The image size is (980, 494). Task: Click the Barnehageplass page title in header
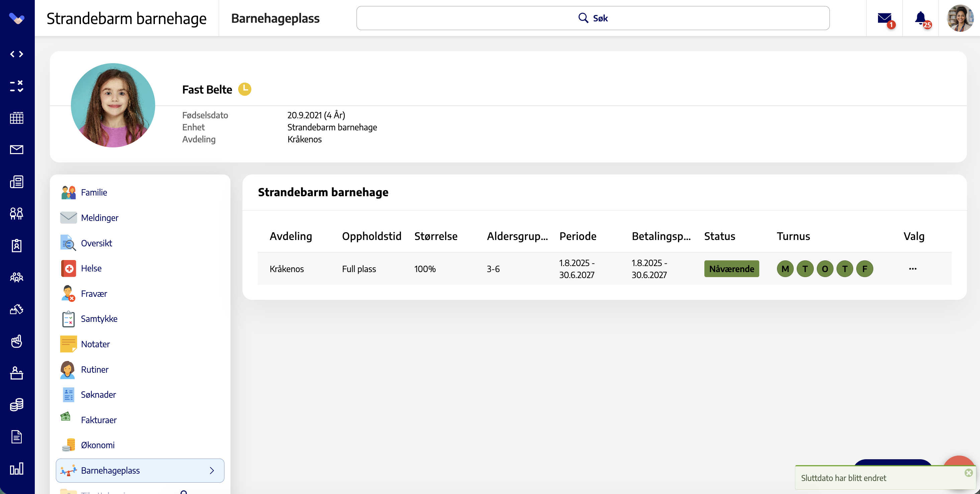click(275, 18)
